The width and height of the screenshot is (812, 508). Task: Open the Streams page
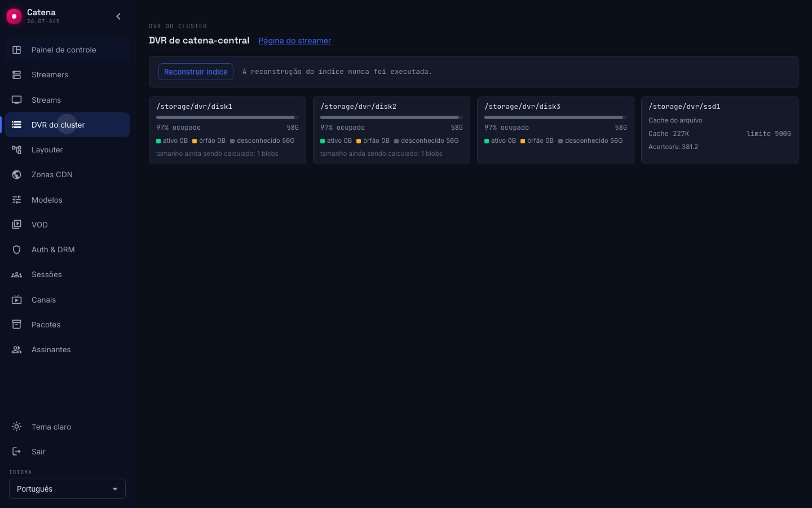coord(67,100)
